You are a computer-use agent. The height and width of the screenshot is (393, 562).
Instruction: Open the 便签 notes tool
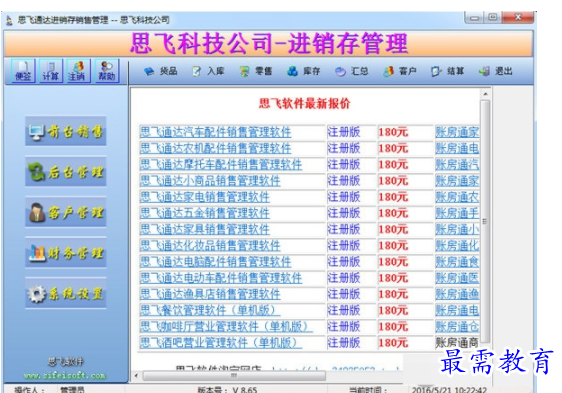pos(23,71)
